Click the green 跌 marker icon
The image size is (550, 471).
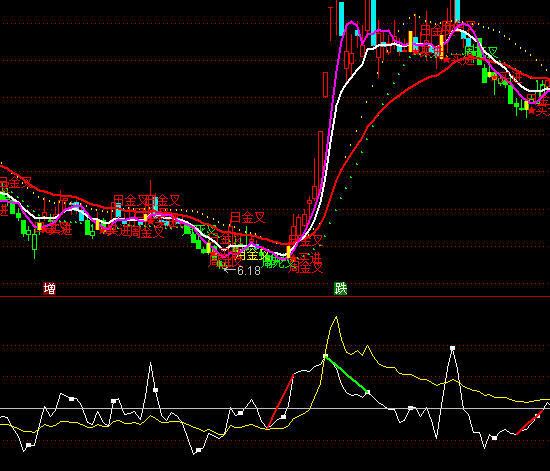pos(340,289)
